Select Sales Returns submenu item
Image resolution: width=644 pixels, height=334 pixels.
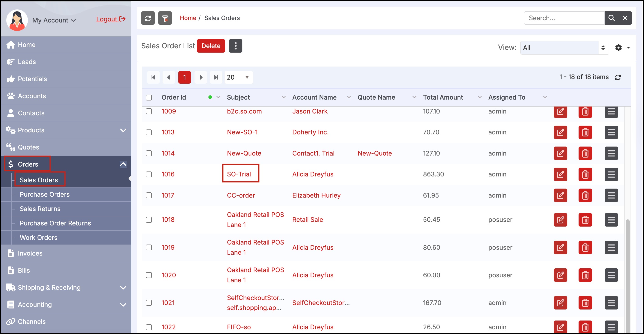(x=40, y=209)
